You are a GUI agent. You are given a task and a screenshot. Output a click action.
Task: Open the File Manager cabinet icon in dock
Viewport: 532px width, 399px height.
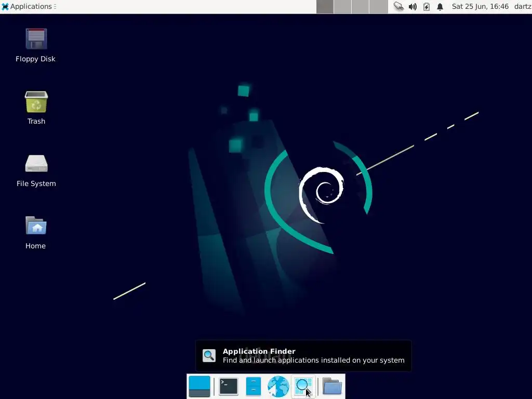click(x=254, y=387)
